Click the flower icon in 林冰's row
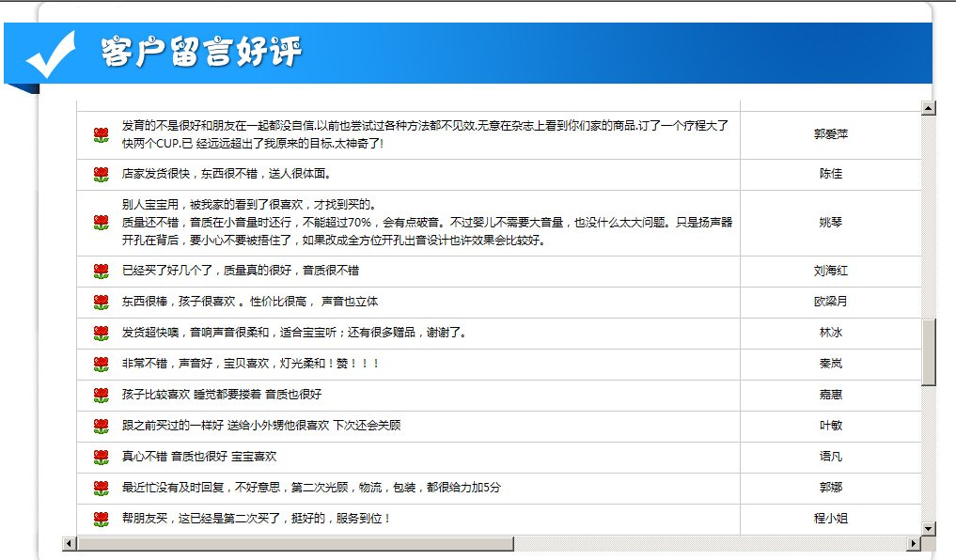 [x=102, y=334]
